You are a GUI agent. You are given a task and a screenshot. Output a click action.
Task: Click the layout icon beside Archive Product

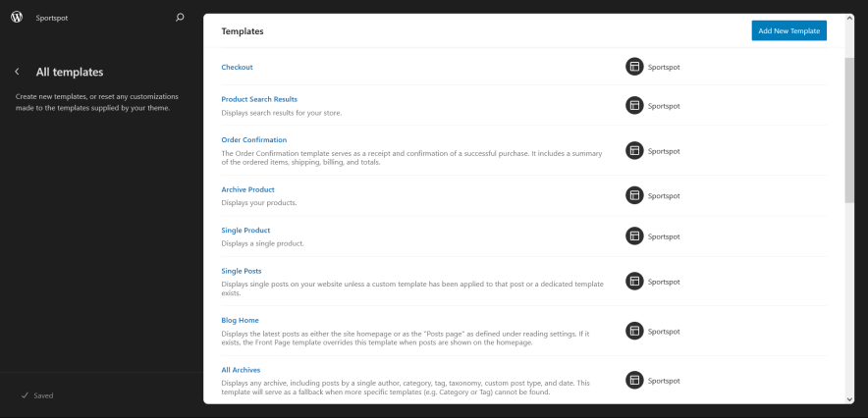(634, 195)
